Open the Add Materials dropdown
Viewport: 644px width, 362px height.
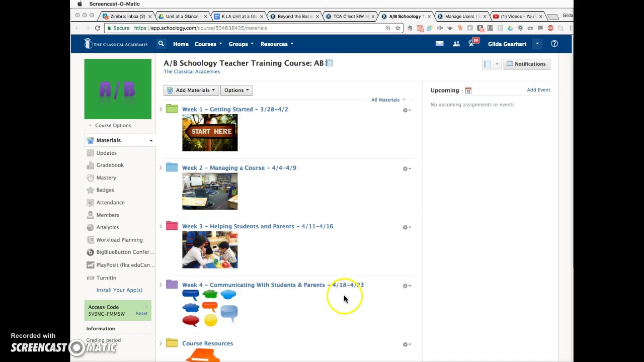point(191,90)
